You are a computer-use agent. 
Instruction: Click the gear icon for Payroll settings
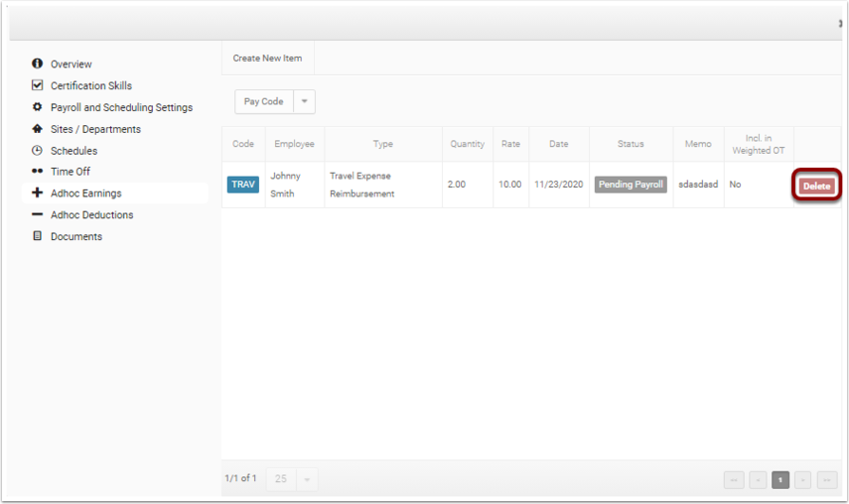(x=37, y=106)
